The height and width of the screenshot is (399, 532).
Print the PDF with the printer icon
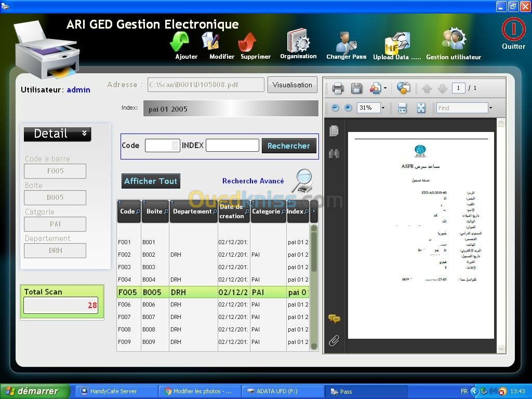click(x=338, y=88)
